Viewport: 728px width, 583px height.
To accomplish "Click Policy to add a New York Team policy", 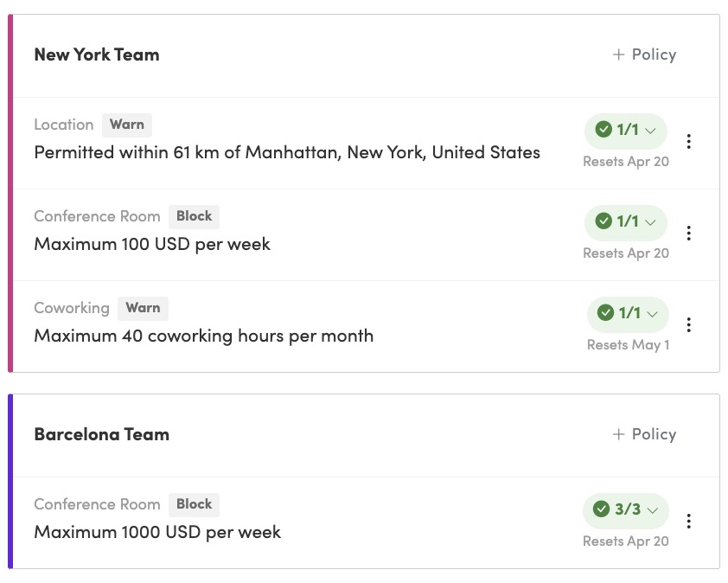I will tap(654, 54).
